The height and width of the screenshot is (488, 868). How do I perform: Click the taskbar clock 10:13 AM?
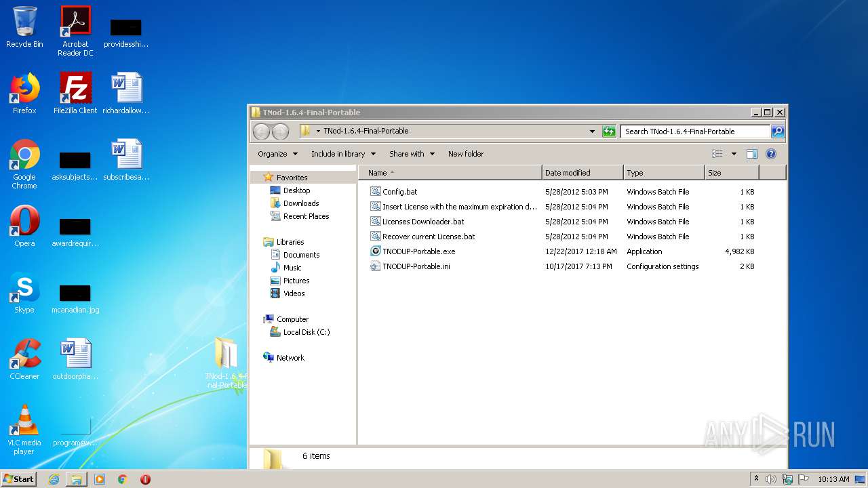(833, 479)
